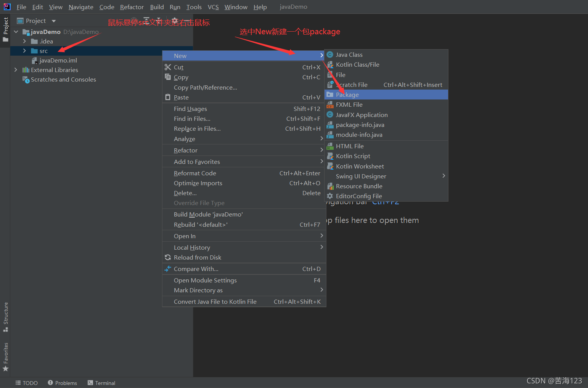Choose Build Module 'javaDemo'
588x388 pixels.
coord(244,215)
